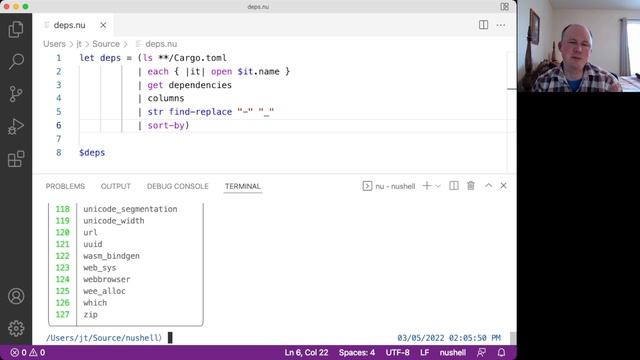The width and height of the screenshot is (640, 360).
Task: Open the Search view in activity bar
Action: 16,61
